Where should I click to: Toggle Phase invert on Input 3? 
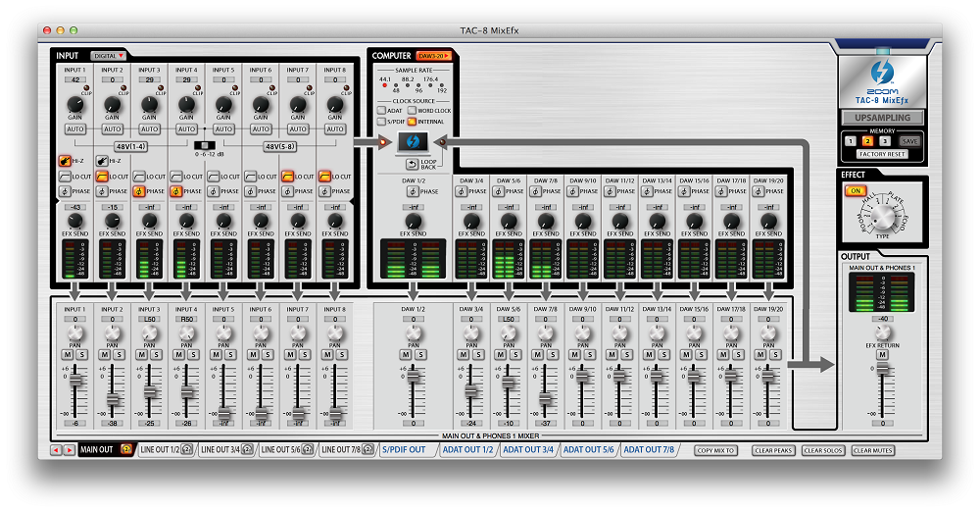click(x=138, y=191)
